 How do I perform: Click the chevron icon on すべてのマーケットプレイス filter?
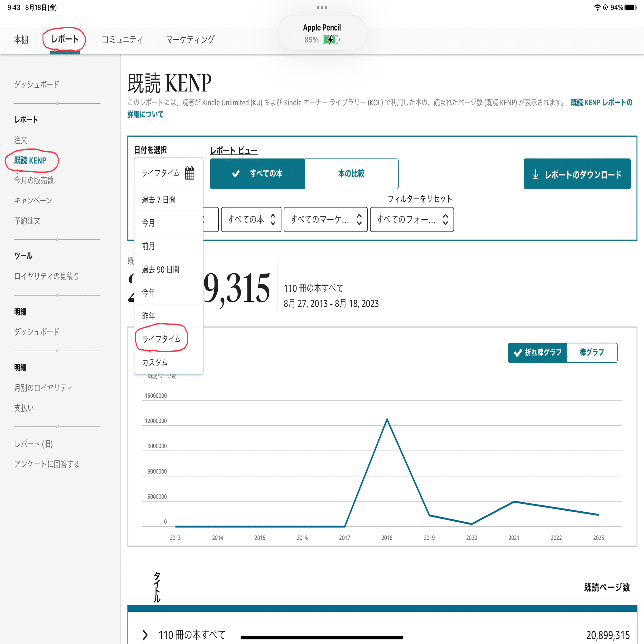tap(359, 219)
